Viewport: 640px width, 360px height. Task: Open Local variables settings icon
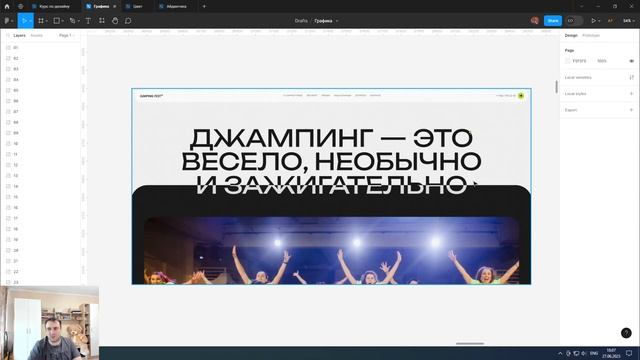coord(631,77)
